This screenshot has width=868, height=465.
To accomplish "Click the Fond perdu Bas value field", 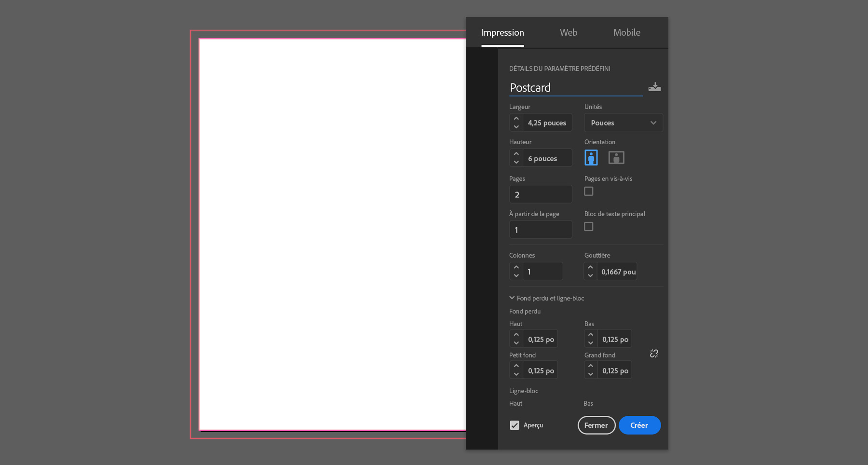I will [x=614, y=339].
